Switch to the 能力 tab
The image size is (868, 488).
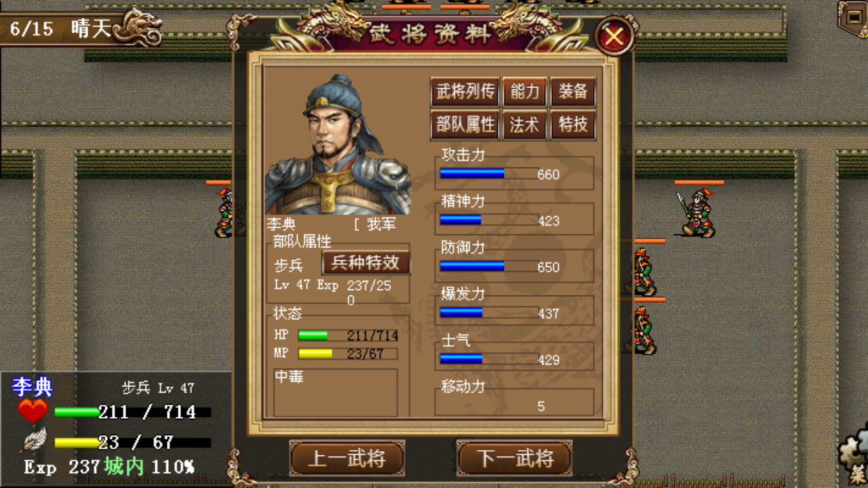[x=525, y=91]
